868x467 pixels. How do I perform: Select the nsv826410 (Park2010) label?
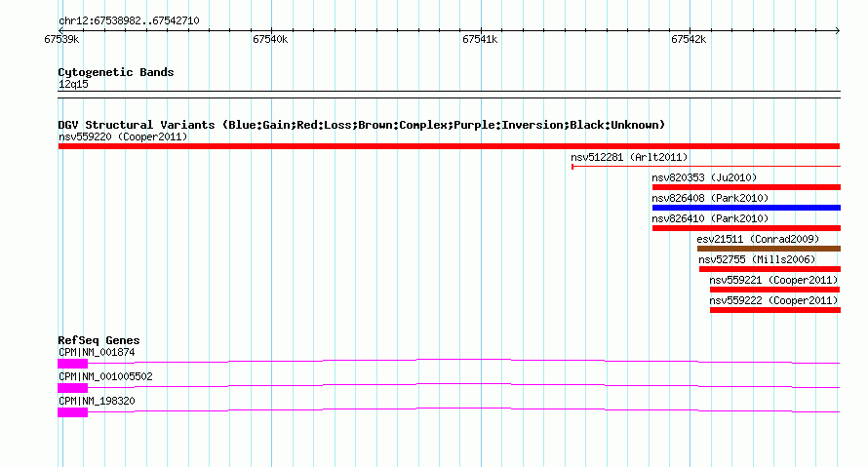(710, 218)
